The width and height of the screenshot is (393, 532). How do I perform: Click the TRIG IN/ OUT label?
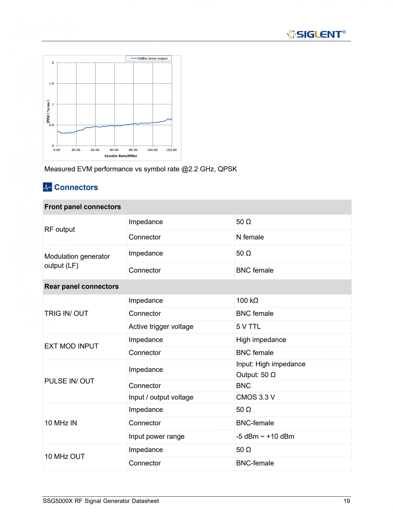(x=66, y=313)
